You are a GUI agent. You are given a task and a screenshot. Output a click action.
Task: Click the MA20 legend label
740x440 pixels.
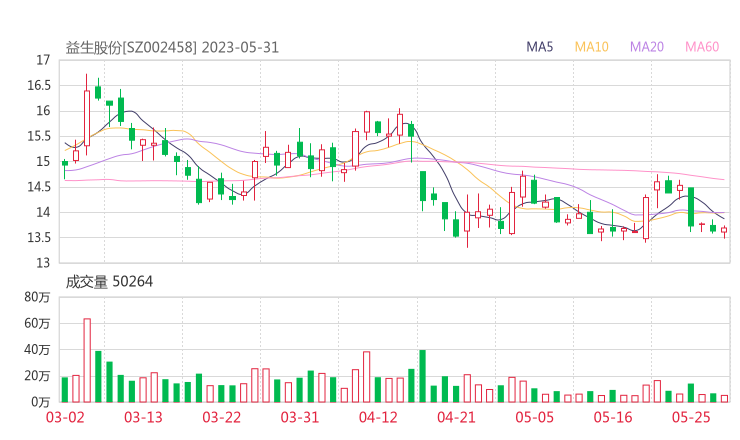pyautogui.click(x=647, y=47)
